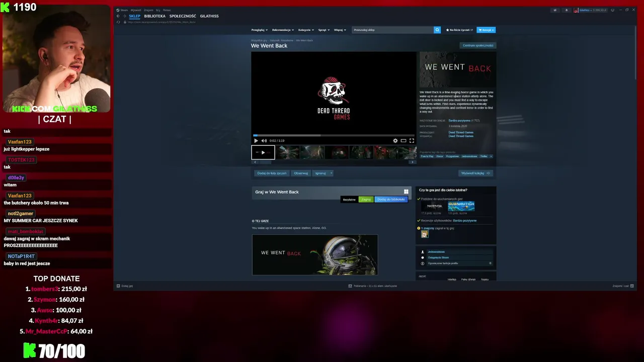Expand the Kategorie dropdown
This screenshot has height=362, width=644.
305,30
